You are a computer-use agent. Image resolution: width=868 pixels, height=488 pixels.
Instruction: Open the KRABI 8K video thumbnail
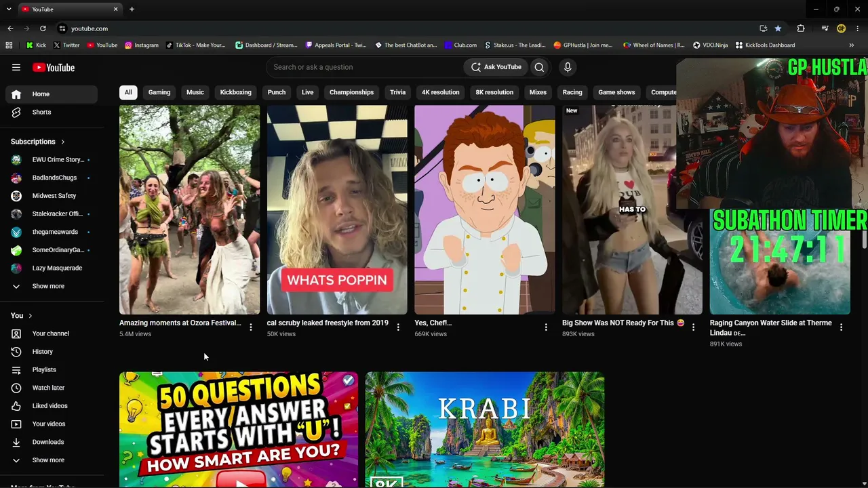(x=485, y=430)
